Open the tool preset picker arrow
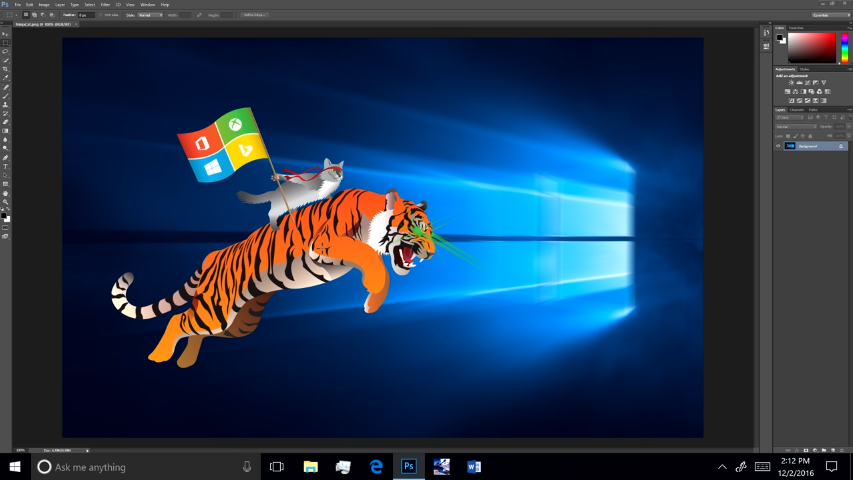The width and height of the screenshot is (853, 480). (16, 15)
